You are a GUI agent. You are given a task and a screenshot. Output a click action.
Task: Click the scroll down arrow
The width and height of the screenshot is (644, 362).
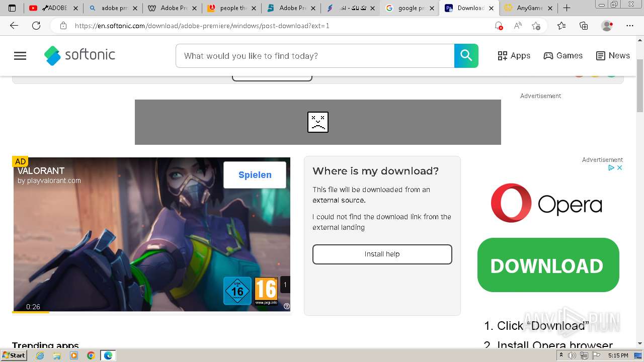click(x=640, y=343)
